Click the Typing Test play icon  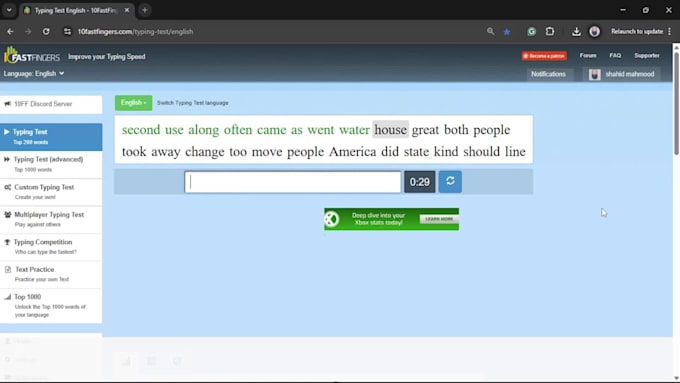coord(7,131)
